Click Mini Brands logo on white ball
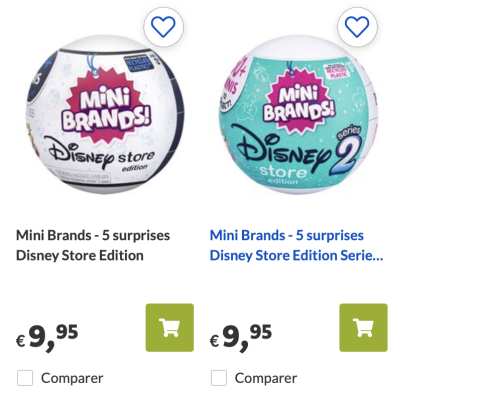Viewport: 480px width, 399px height. [x=107, y=107]
